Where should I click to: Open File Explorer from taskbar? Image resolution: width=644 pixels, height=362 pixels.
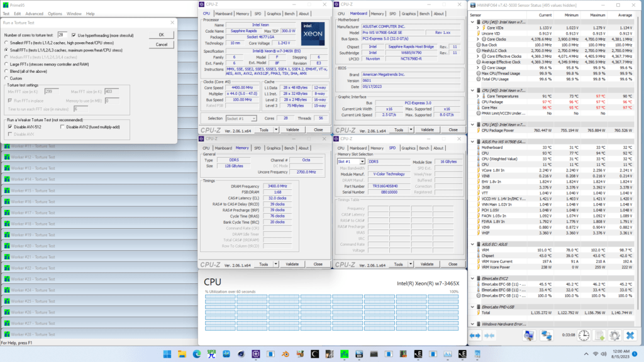(182, 354)
